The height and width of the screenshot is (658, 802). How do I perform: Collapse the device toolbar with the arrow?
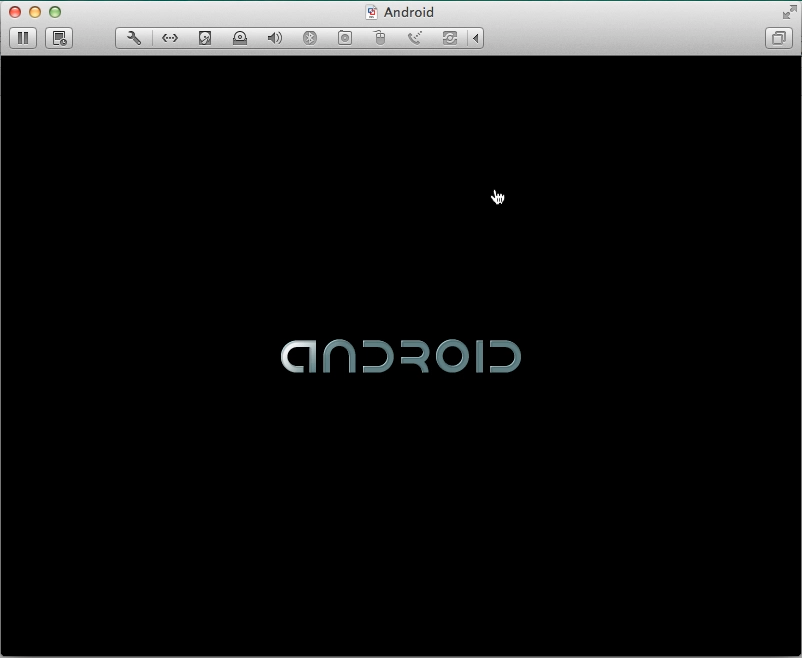click(476, 38)
